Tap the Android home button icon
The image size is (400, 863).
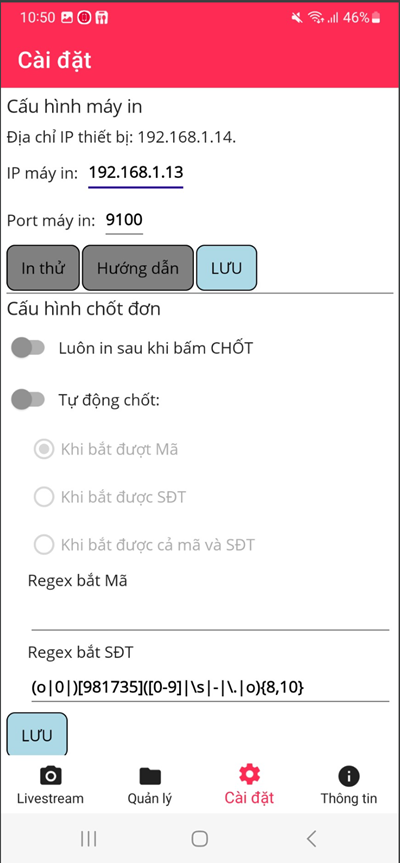[x=200, y=838]
